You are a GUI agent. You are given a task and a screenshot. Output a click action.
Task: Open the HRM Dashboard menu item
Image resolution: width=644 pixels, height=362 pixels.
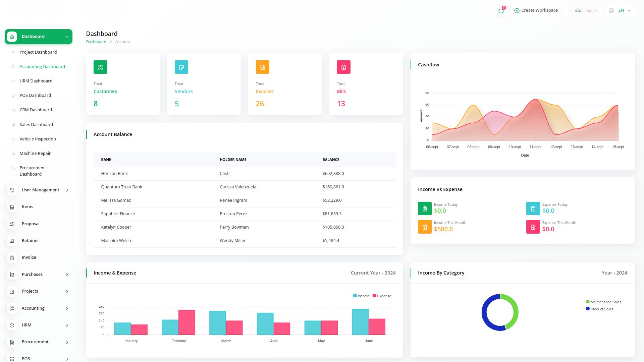click(36, 81)
